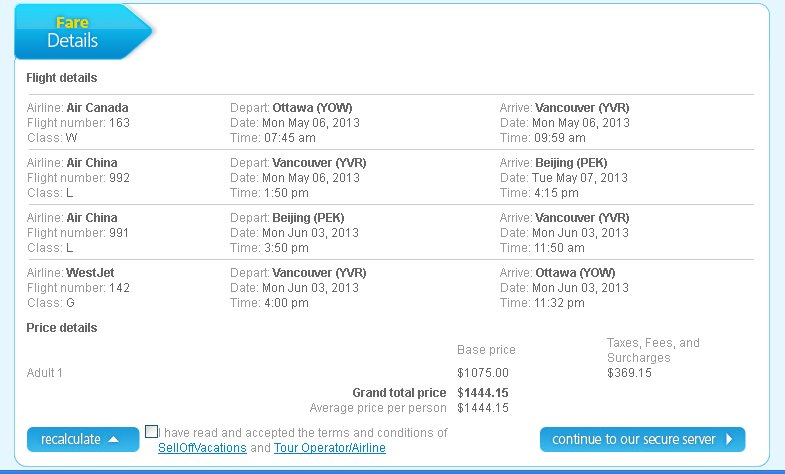Click the Average price per person label

378,408
